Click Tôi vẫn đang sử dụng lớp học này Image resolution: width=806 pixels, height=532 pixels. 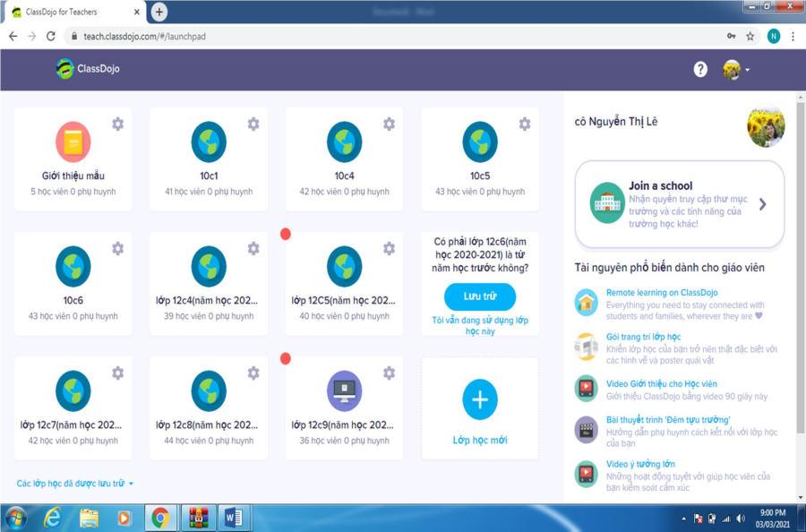[x=480, y=325]
